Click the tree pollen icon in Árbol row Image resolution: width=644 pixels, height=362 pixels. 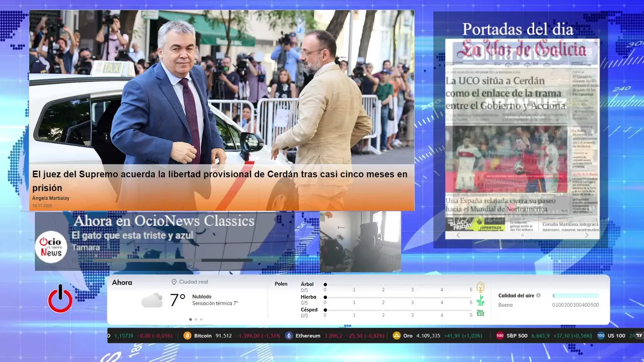[480, 287]
